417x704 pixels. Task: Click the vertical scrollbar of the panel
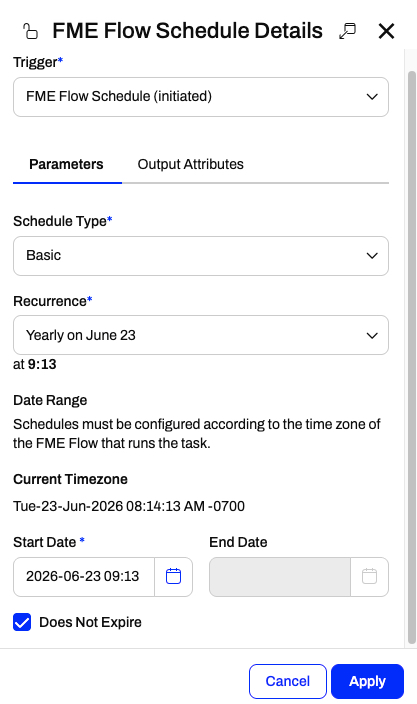coord(412,357)
